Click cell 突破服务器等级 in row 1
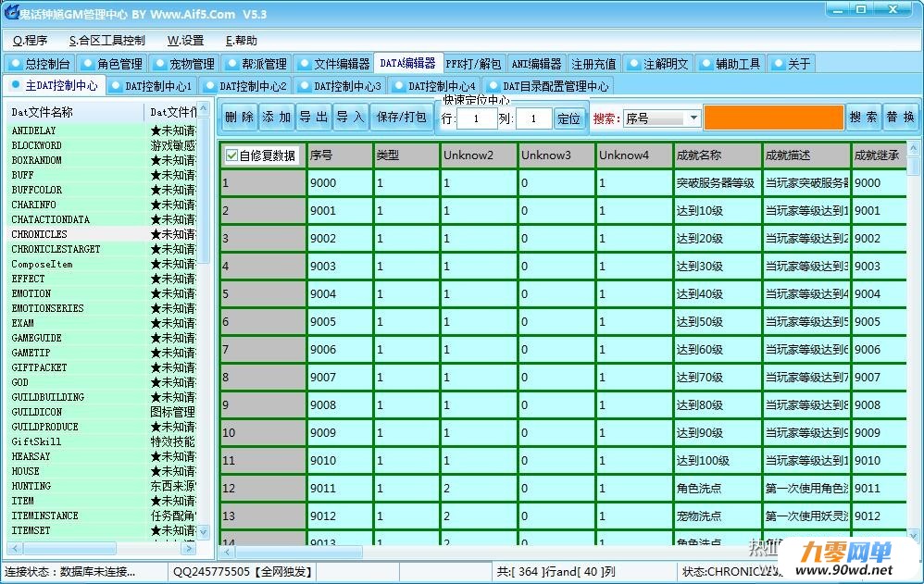Screen dimensions: 924x584 (717, 183)
